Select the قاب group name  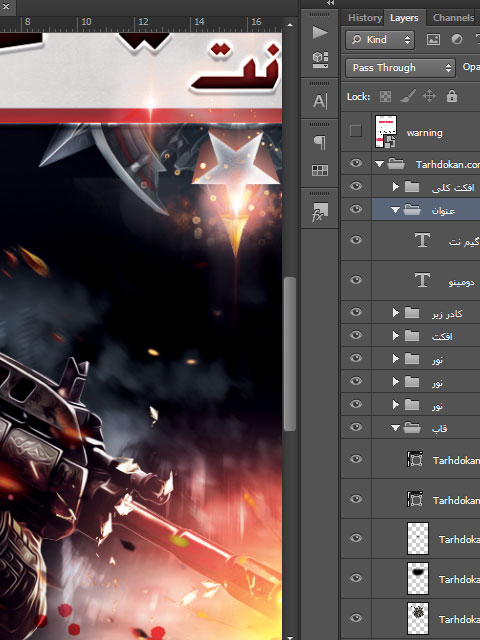pyautogui.click(x=440, y=428)
